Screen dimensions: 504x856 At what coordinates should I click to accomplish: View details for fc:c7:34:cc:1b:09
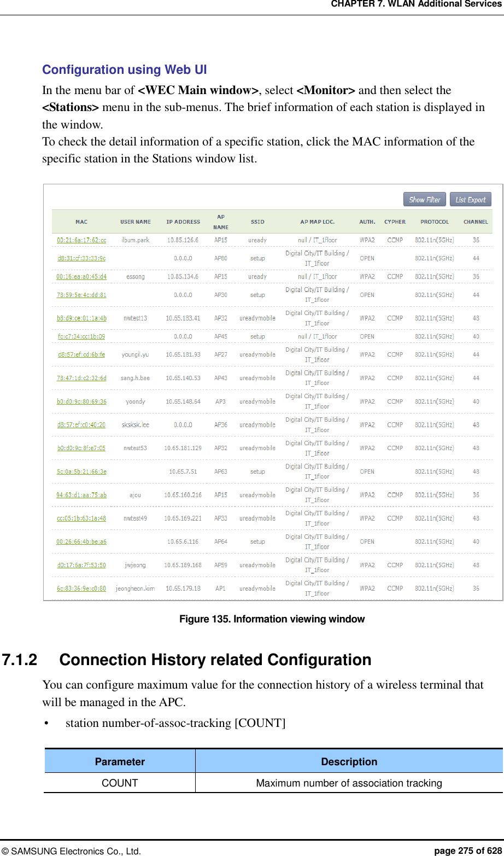(x=81, y=336)
